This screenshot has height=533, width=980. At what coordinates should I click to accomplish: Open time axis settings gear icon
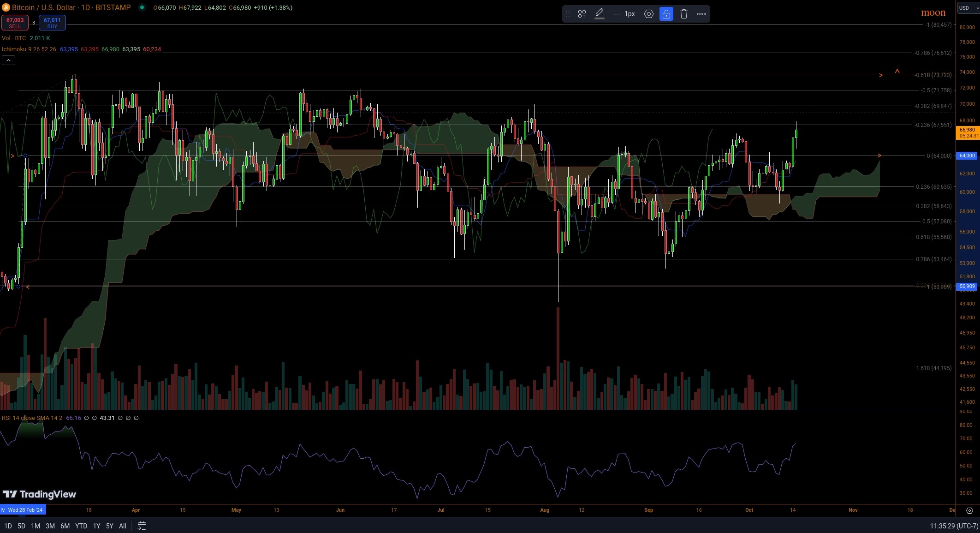(969, 510)
